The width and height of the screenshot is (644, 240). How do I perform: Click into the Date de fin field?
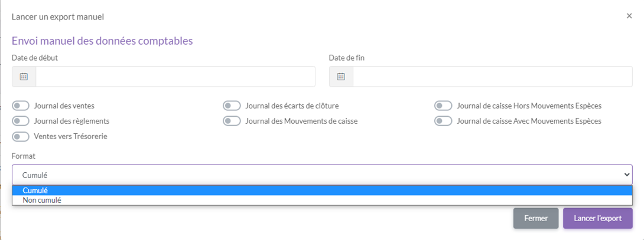(492, 77)
